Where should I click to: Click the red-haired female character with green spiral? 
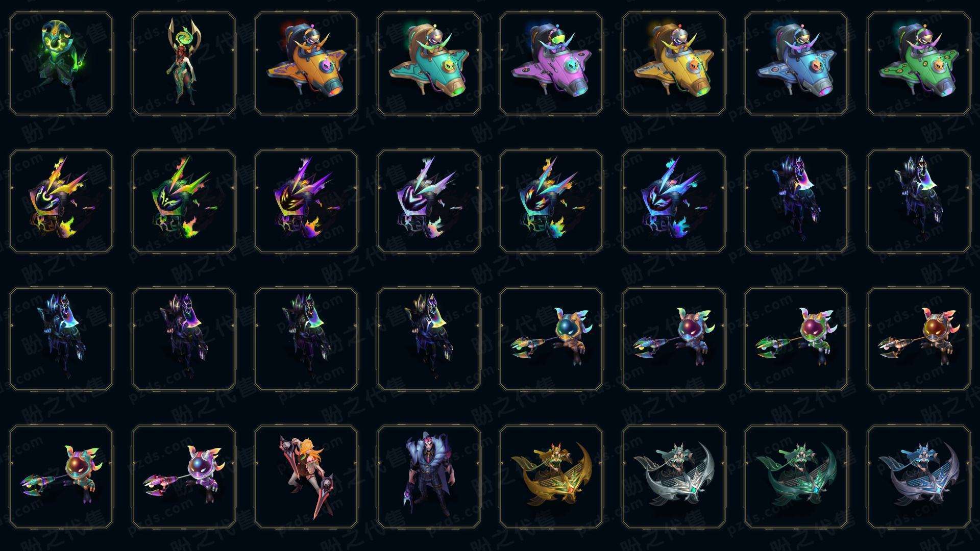click(x=184, y=63)
